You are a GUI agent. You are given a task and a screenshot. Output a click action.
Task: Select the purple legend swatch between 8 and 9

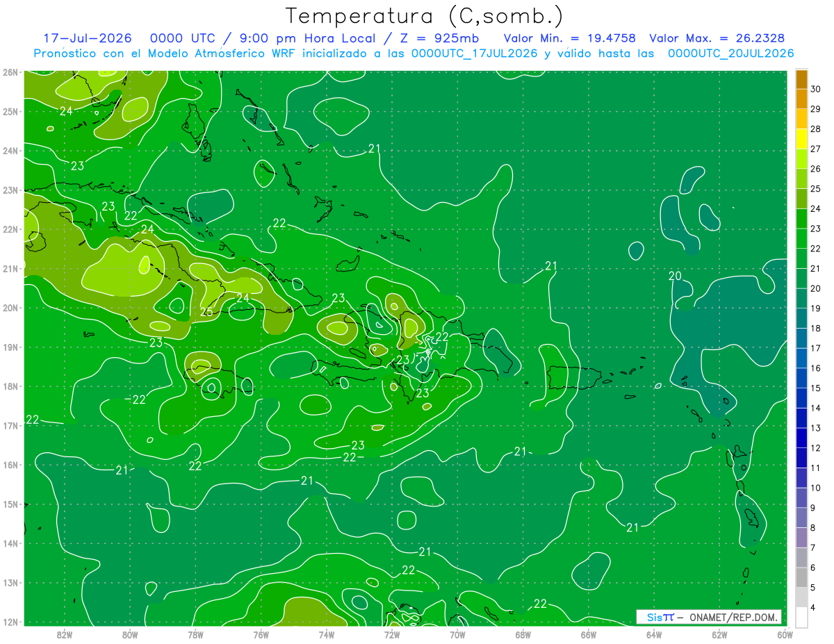tap(801, 518)
